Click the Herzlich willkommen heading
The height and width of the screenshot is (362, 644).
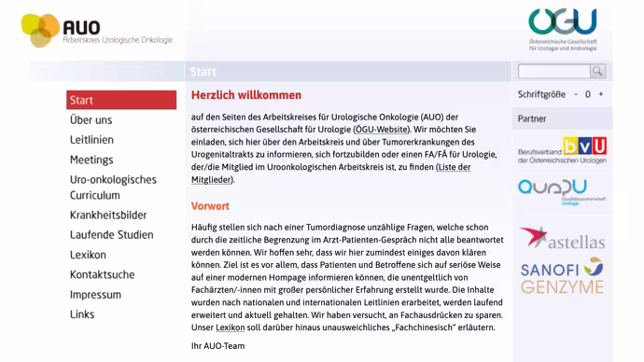point(246,95)
